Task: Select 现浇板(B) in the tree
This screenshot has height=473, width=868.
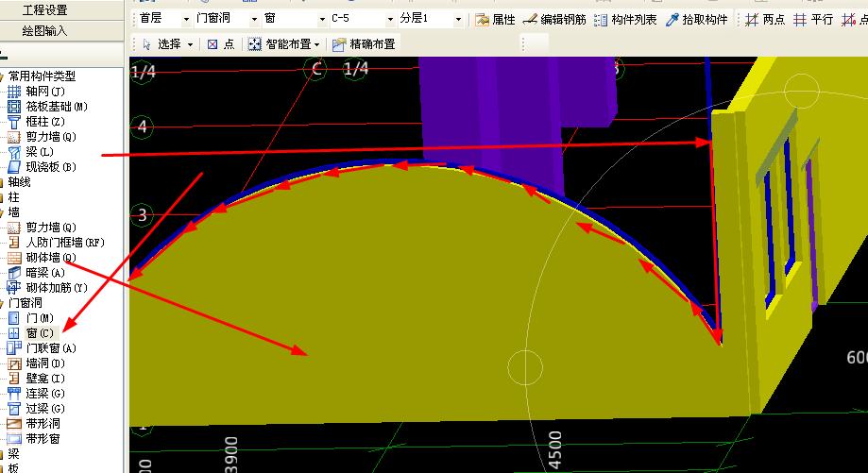Action: tap(51, 166)
